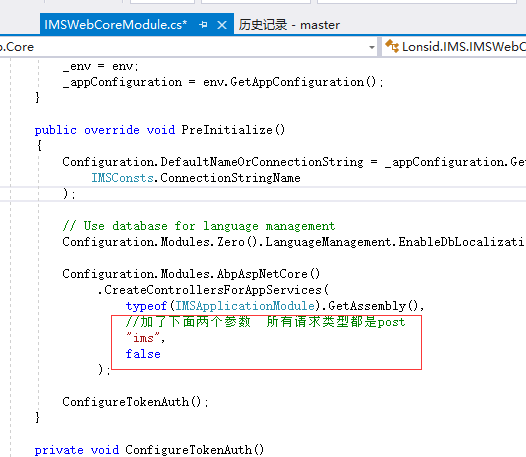The image size is (526, 457).
Task: Click the PreInitialize method name
Action: pyautogui.click(x=227, y=130)
